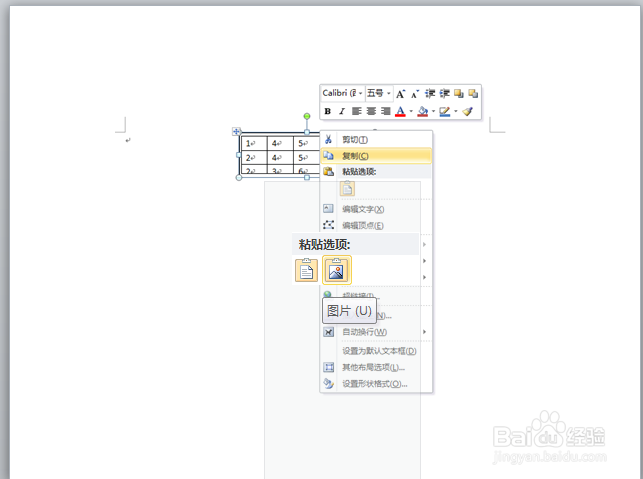Click Format Painter brush icon
The height and width of the screenshot is (479, 643).
[468, 111]
